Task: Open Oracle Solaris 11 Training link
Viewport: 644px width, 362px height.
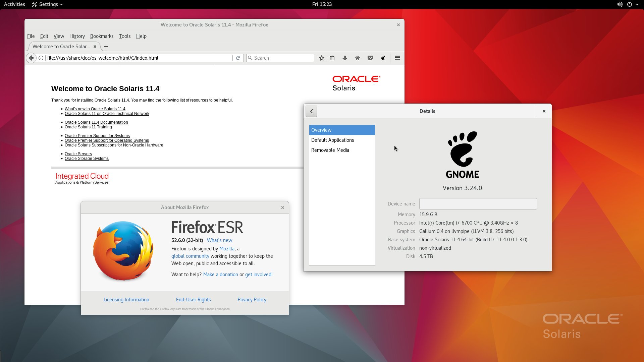Action: [x=88, y=127]
